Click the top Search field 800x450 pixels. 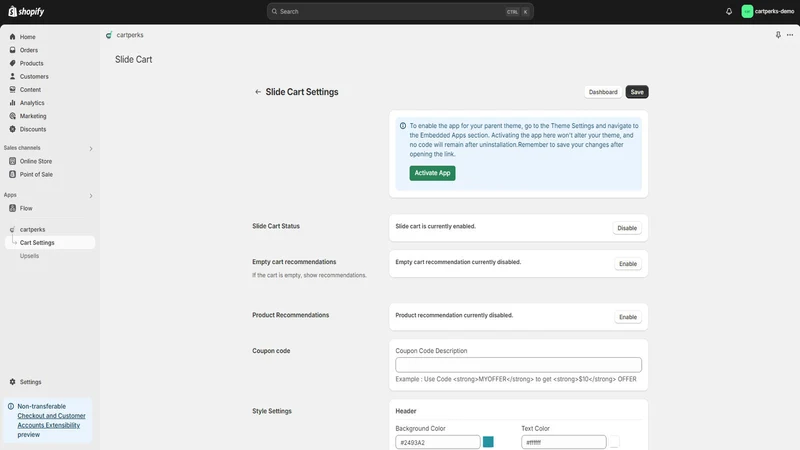(400, 11)
